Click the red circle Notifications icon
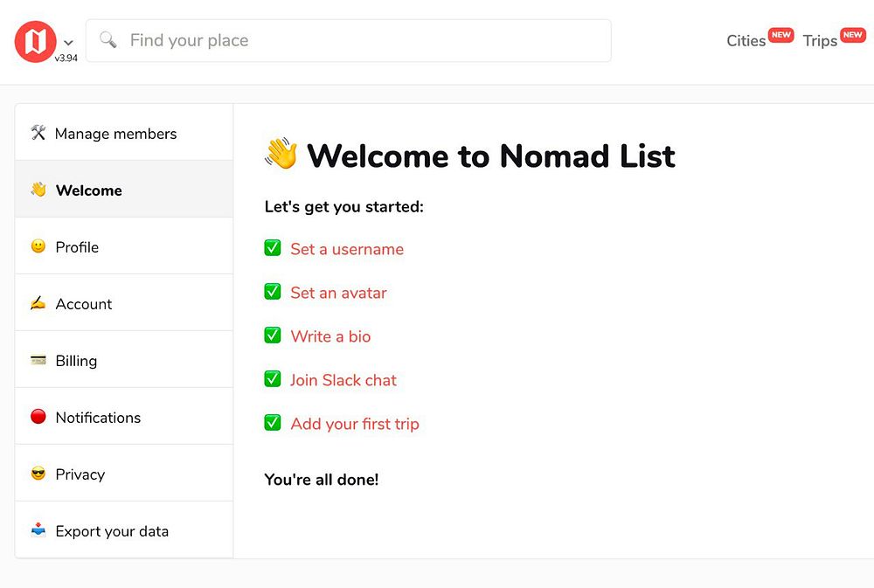 [x=38, y=417]
